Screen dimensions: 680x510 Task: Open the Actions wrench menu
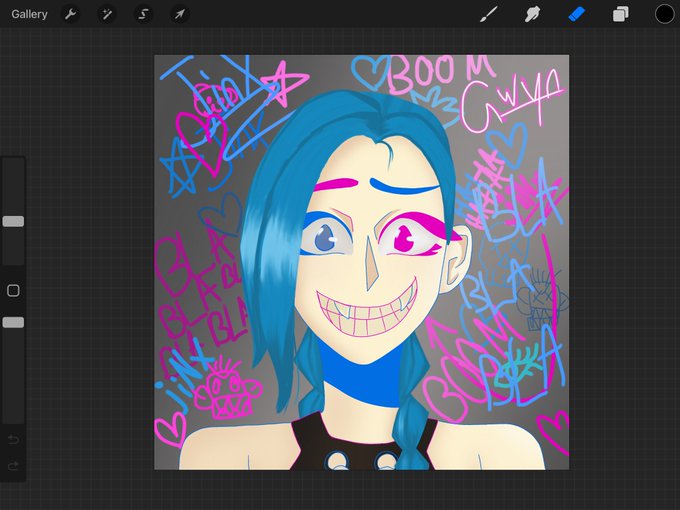(x=70, y=14)
